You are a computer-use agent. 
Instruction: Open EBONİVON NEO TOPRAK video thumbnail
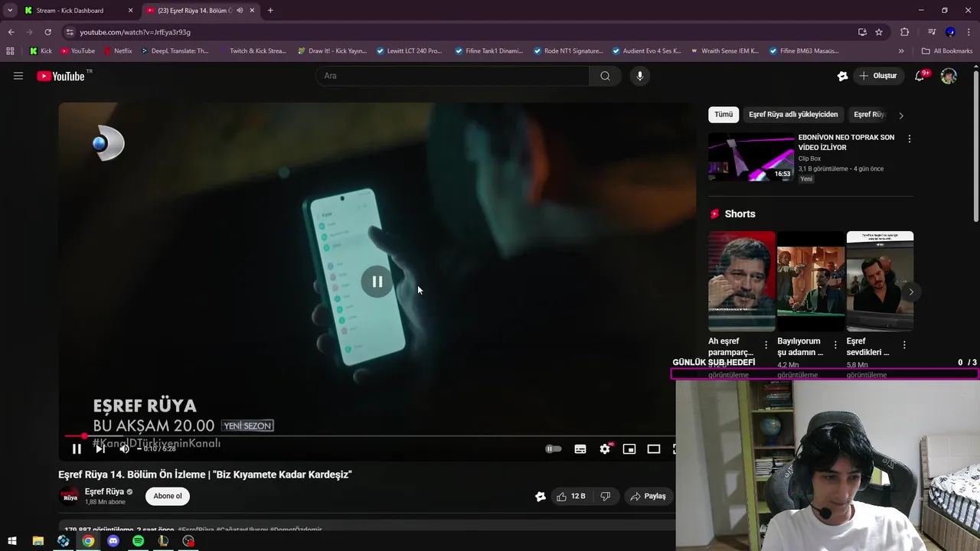tap(751, 157)
